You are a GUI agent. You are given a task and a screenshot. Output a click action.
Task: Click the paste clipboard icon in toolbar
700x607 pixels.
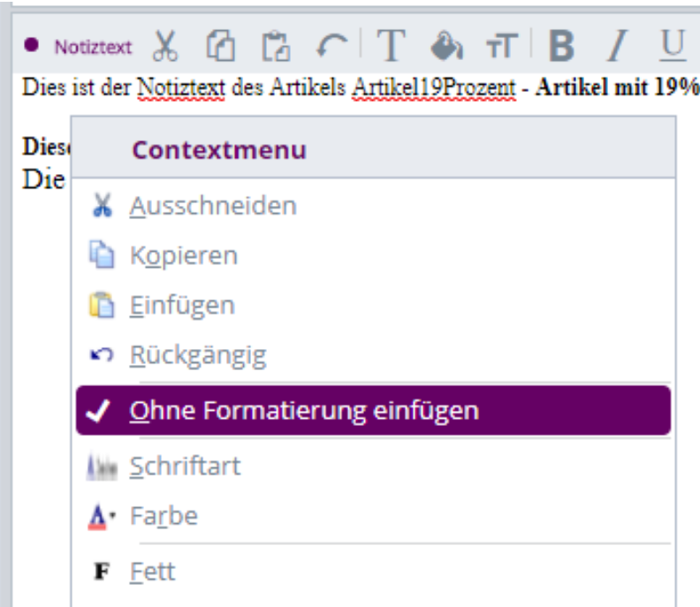coord(276,47)
